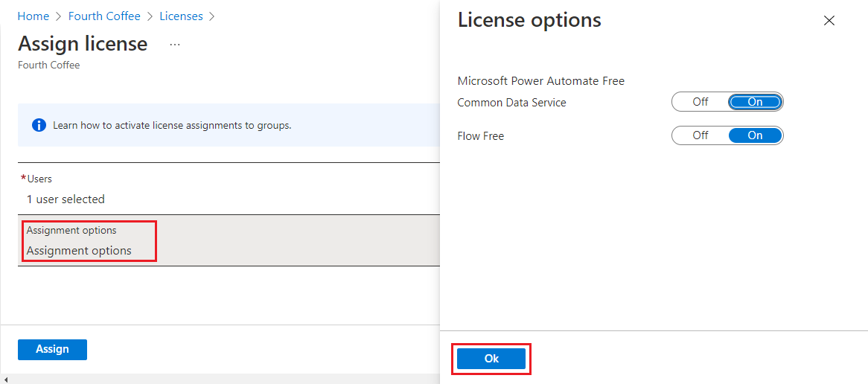
Task: Go to Home breadcrumb
Action: 33,16
